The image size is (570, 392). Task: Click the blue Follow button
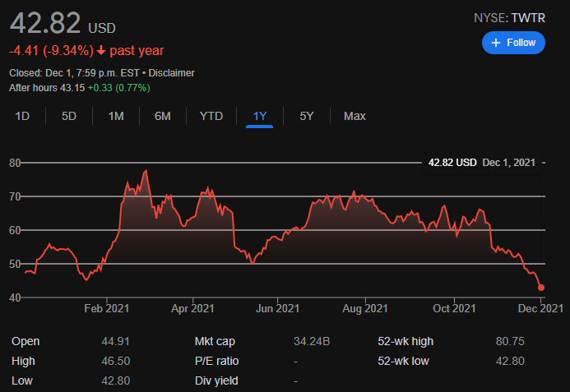point(513,43)
